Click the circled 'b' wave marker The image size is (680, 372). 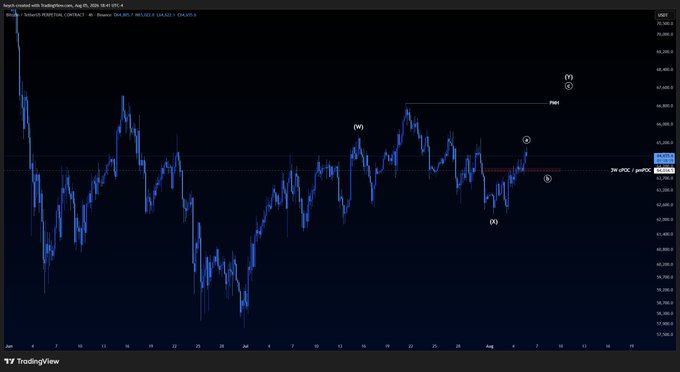(548, 179)
